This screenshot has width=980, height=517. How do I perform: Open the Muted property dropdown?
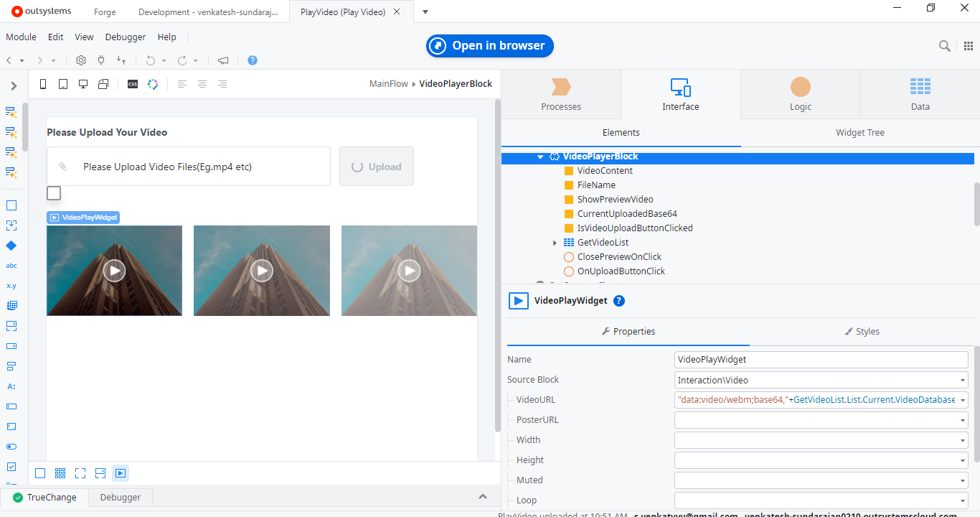[962, 480]
